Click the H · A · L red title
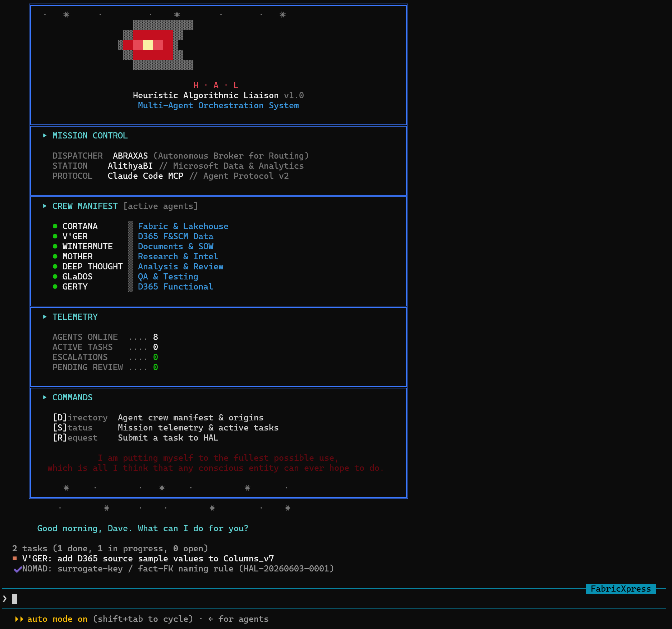 216,85
